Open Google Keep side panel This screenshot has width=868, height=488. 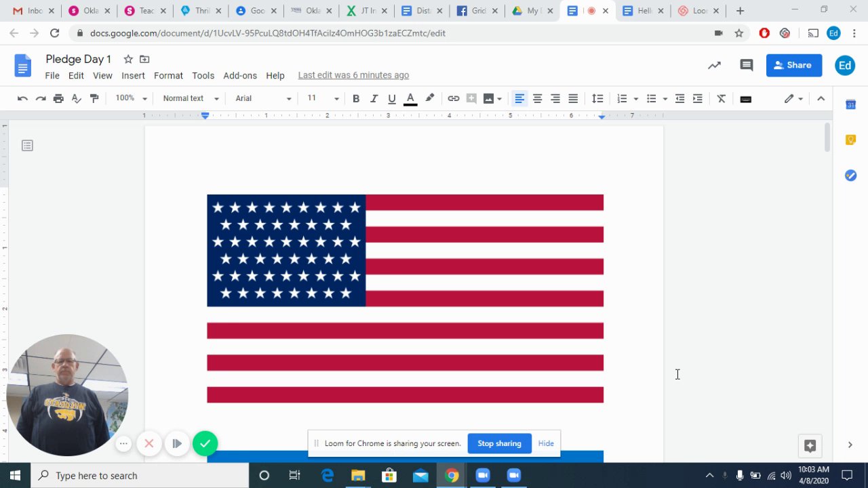[850, 140]
